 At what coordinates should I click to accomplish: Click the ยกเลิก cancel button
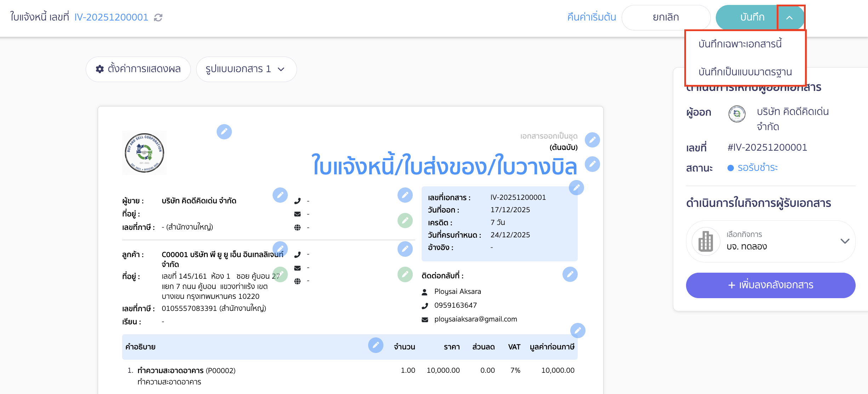click(666, 17)
